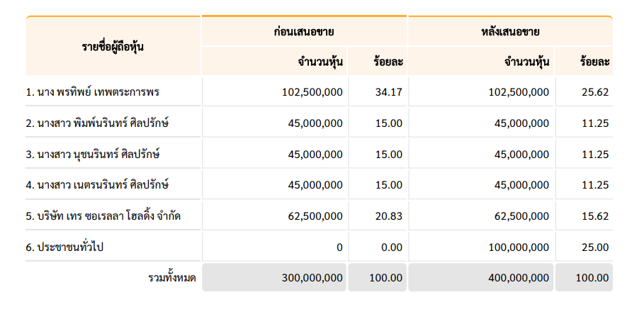This screenshot has width=644, height=319.
Task: Click the 100,000,000 public shares cell
Action: [481, 247]
